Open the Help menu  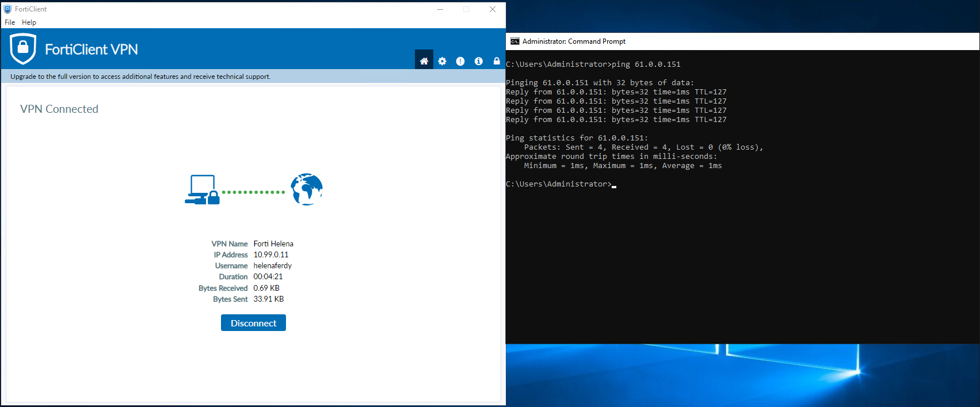[29, 22]
